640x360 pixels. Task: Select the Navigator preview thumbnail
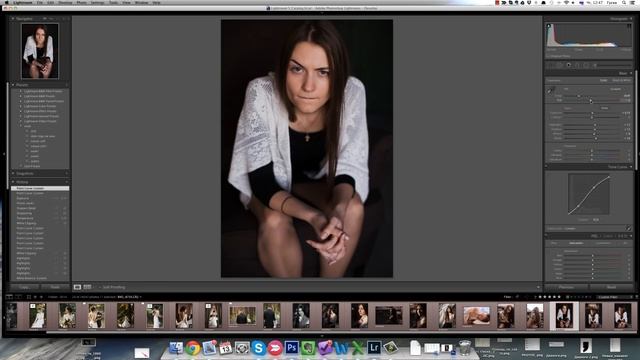40,51
